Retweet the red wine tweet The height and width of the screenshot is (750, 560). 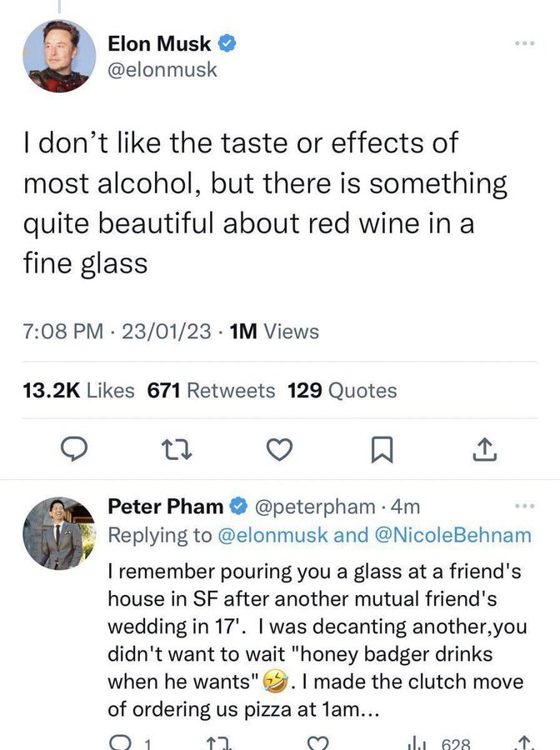pos(177,450)
